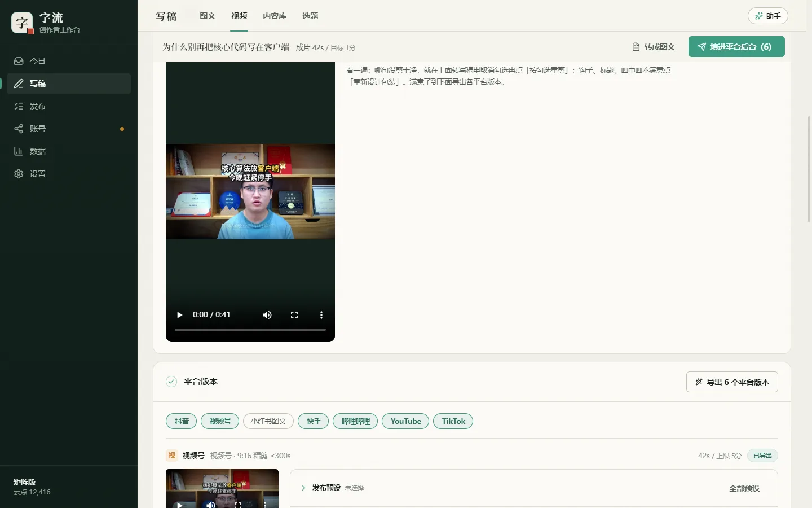
Task: Toggle the TikTok platform chip
Action: click(453, 421)
